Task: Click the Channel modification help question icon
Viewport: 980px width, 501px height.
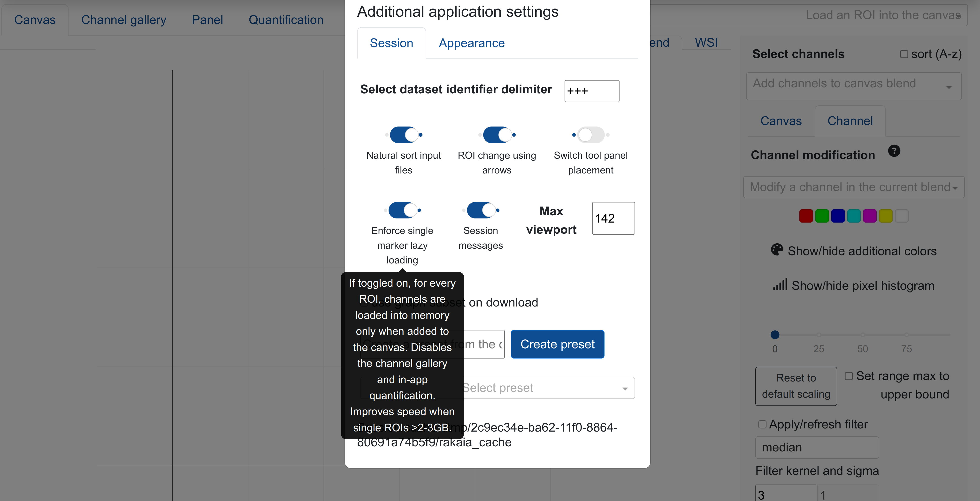Action: point(894,151)
